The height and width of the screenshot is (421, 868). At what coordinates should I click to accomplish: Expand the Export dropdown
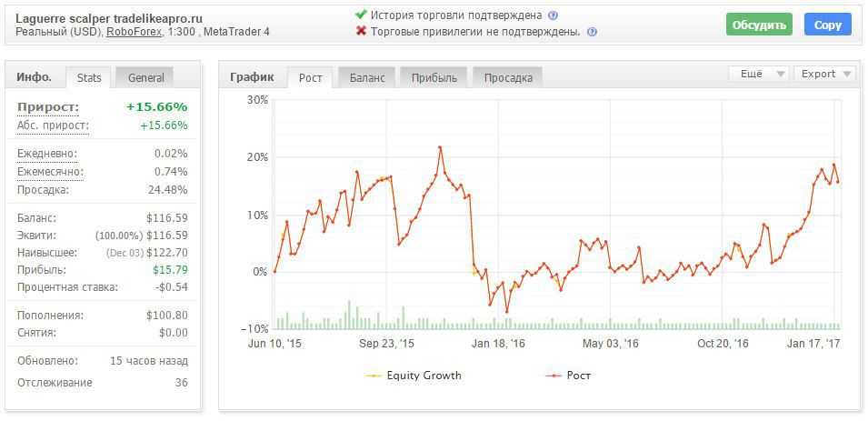825,75
